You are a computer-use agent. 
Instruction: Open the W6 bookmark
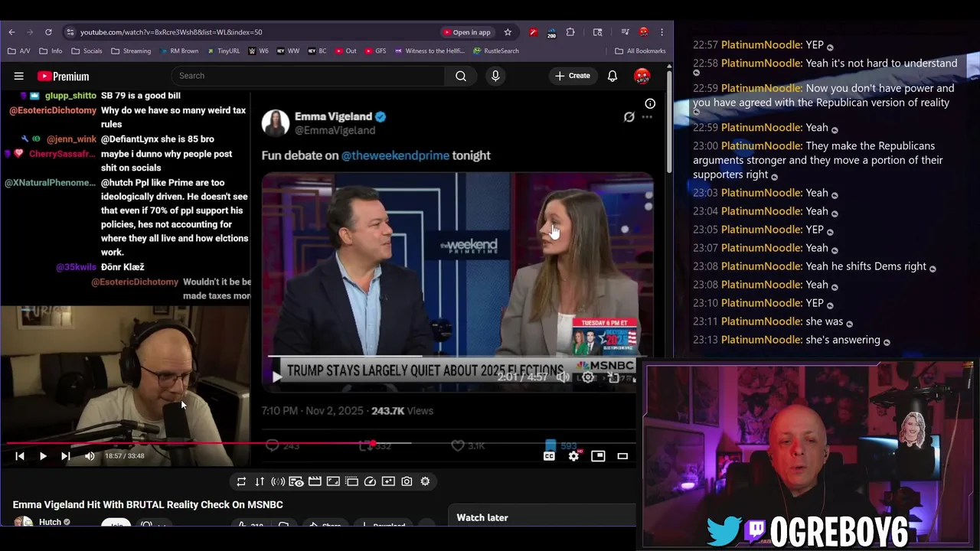pyautogui.click(x=259, y=51)
